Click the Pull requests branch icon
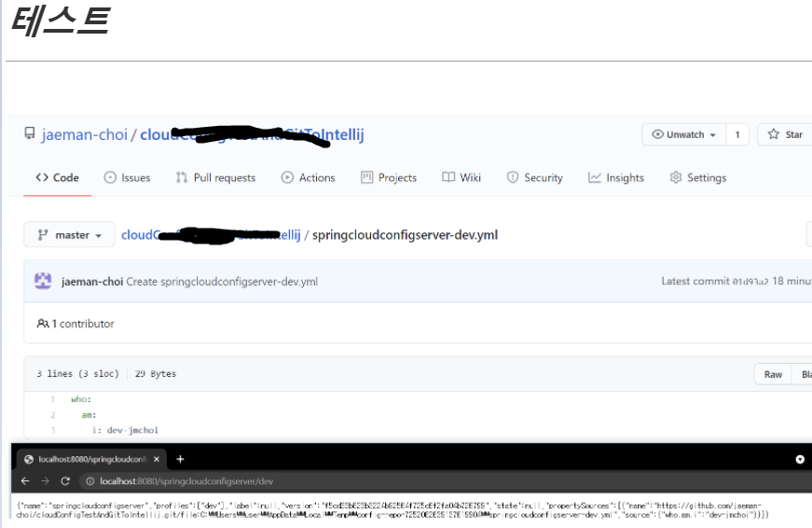Screen dimensions: 812x528 (x=181, y=177)
